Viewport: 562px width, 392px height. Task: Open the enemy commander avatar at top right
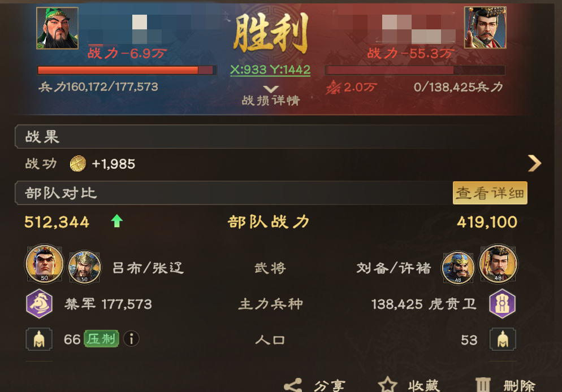click(x=485, y=28)
